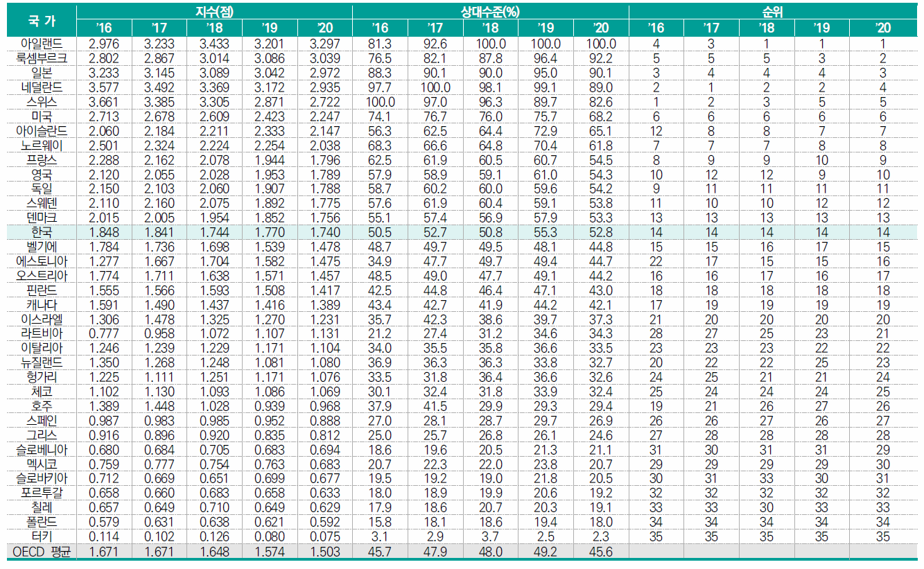The height and width of the screenshot is (569, 924).
Task: Select 에스토니아 '16 rank value 22
Action: [x=656, y=261]
